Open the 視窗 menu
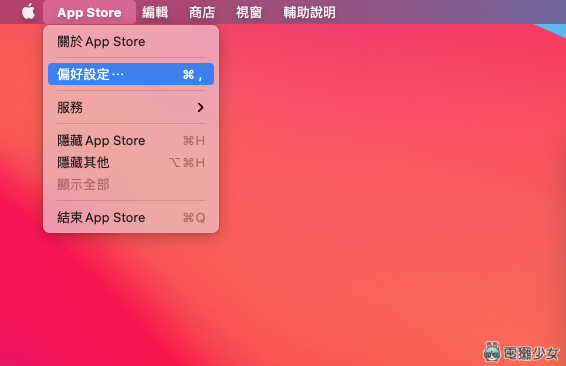The image size is (566, 366). click(x=249, y=12)
